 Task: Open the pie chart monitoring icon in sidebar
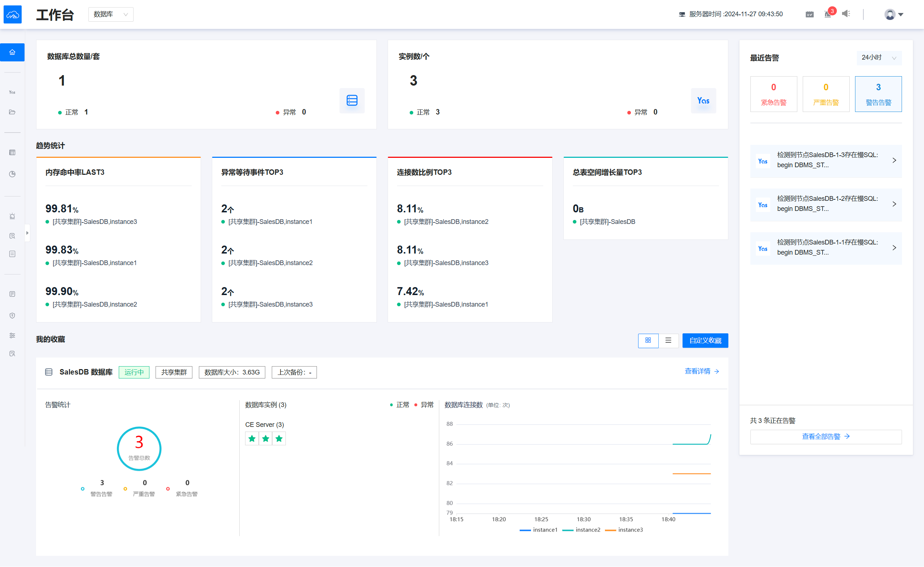point(12,174)
